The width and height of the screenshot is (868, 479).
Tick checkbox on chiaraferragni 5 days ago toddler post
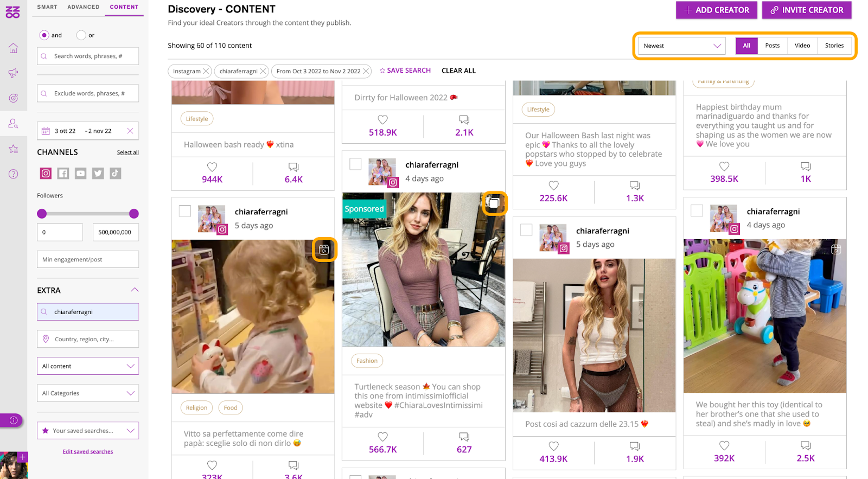[185, 211]
